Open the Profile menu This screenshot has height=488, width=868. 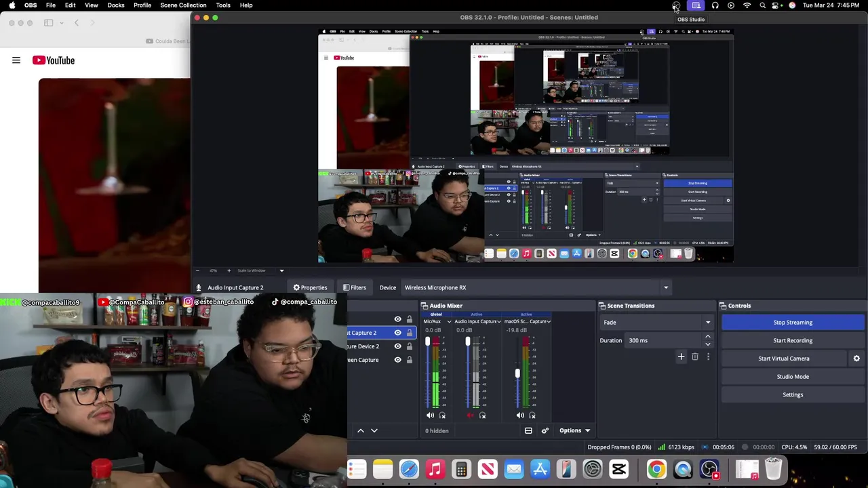(142, 5)
